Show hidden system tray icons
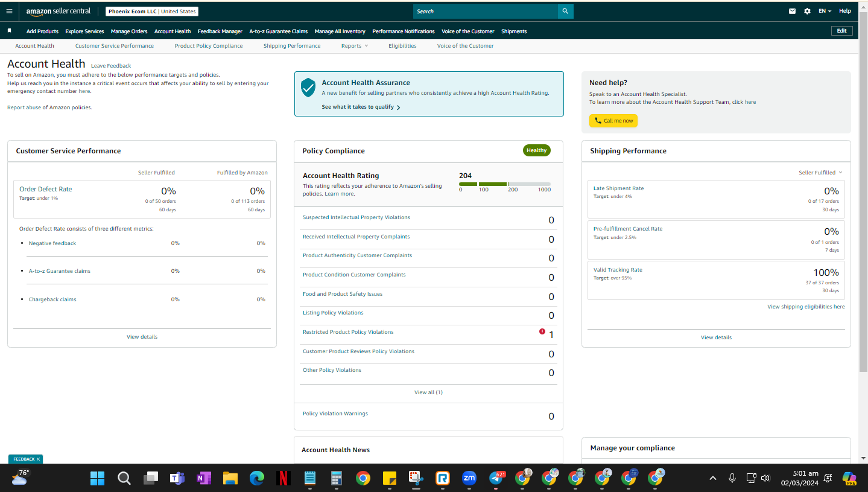Viewport: 868px width, 492px height. 712,478
